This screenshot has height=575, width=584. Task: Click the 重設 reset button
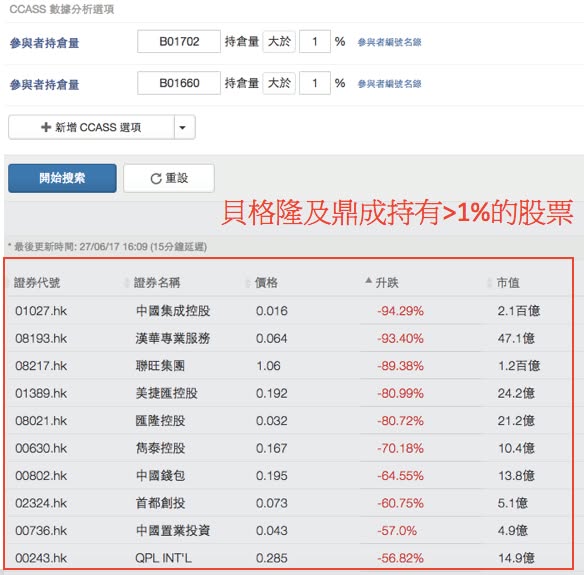click(169, 178)
